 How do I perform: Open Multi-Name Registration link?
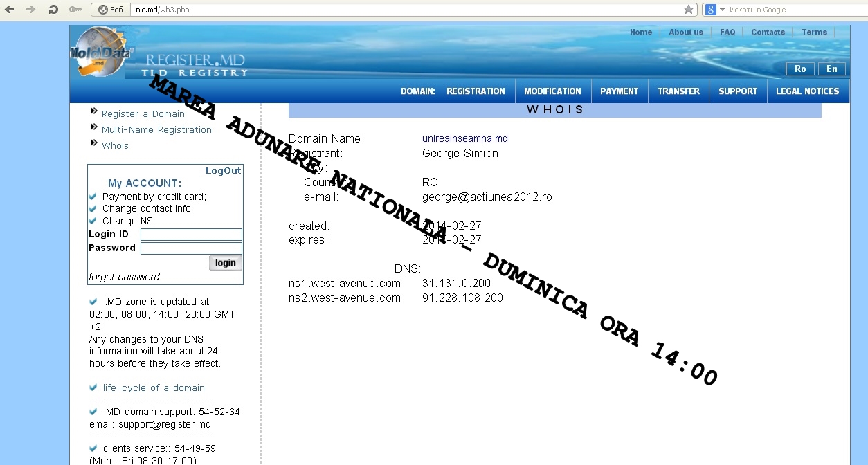pyautogui.click(x=156, y=130)
